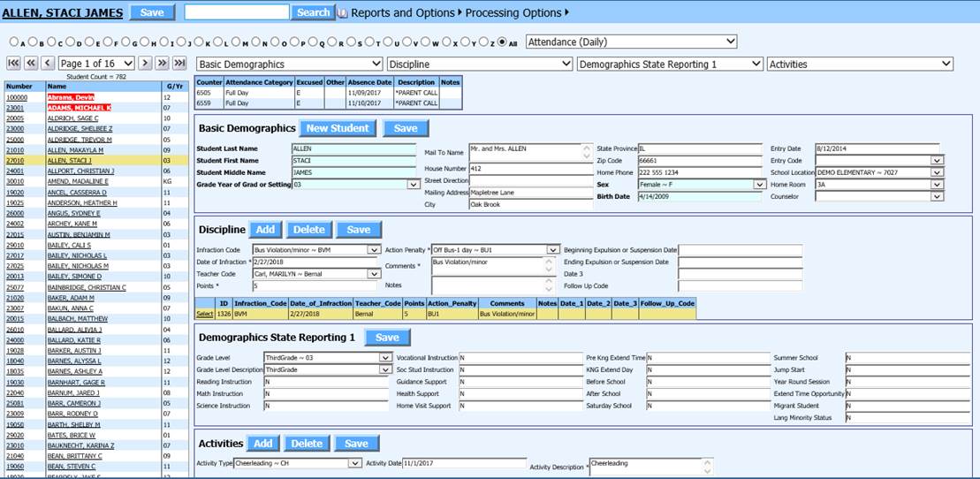The image size is (980, 479).
Task: Jump to last page of student list
Action: (179, 63)
